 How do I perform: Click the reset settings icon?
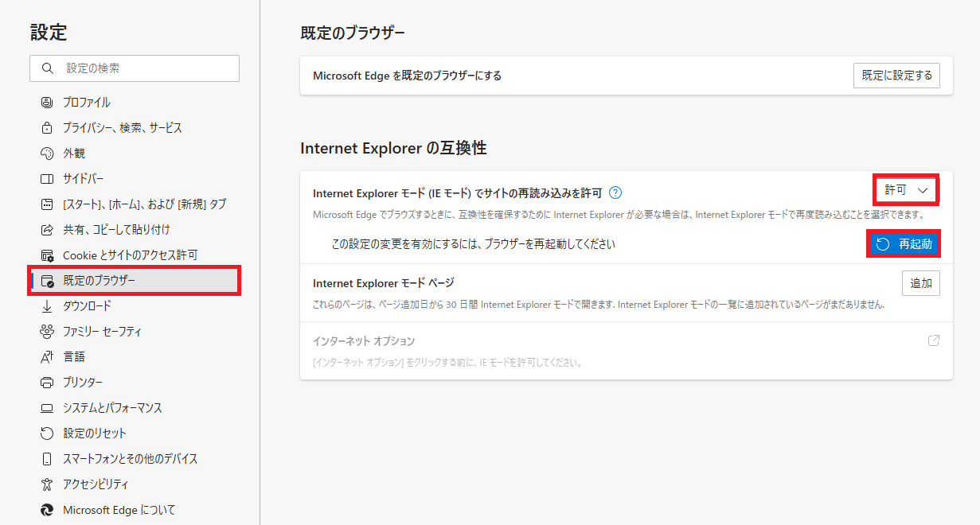point(47,434)
